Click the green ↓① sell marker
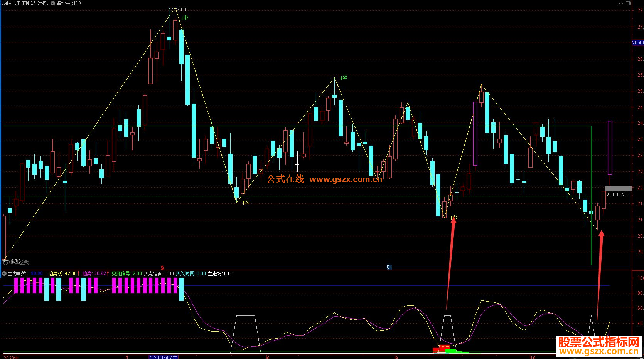Image resolution: width=644 pixels, height=359 pixels. pyautogui.click(x=185, y=18)
